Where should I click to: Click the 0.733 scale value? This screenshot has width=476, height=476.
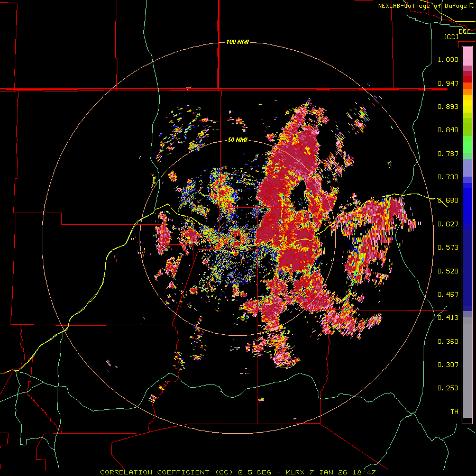coord(448,177)
